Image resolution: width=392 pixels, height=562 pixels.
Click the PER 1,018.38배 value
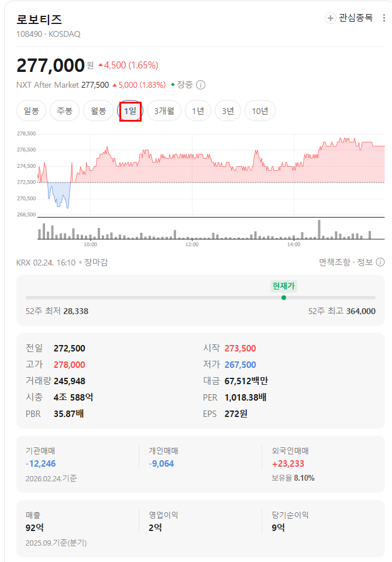click(245, 398)
